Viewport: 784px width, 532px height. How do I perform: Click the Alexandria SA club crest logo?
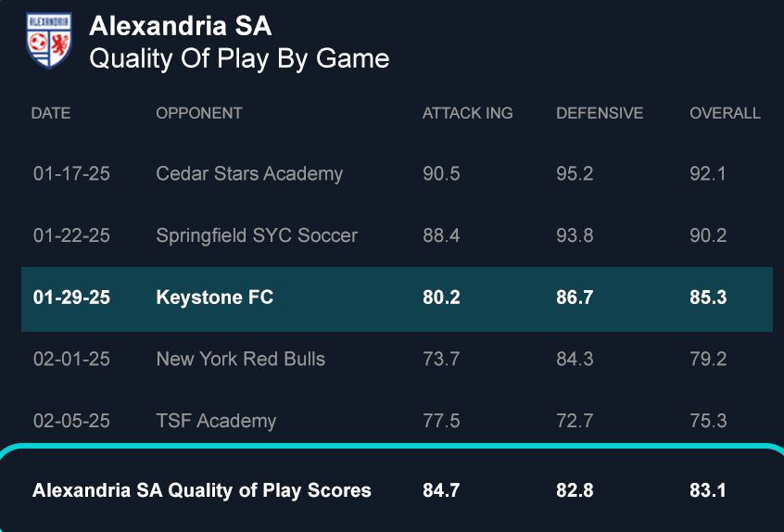tap(49, 42)
